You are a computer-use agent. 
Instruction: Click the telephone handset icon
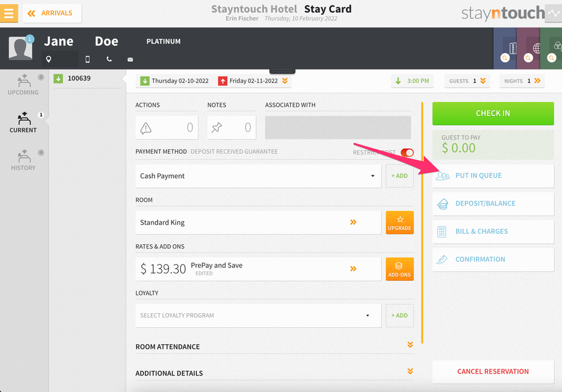[x=109, y=59]
